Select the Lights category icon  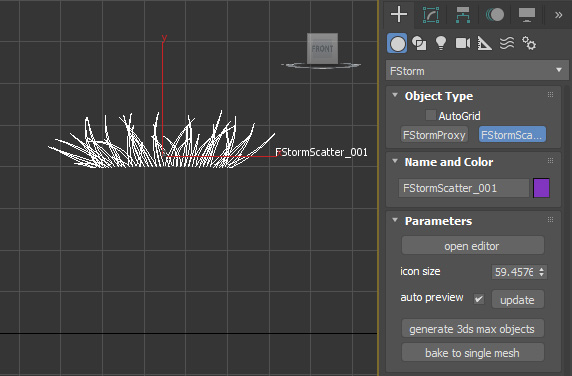click(441, 43)
